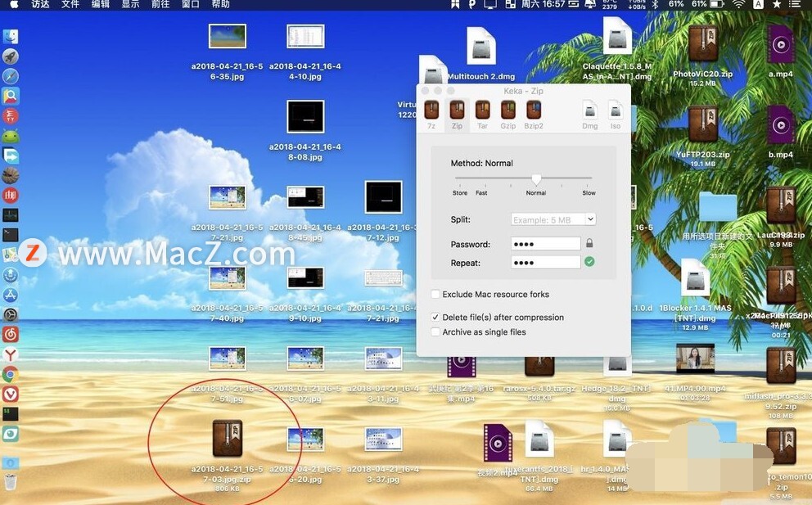Screen dimensions: 812x505
Task: Select the a2018-04-21_16-48-08.jpg thumbnail
Action: point(305,116)
